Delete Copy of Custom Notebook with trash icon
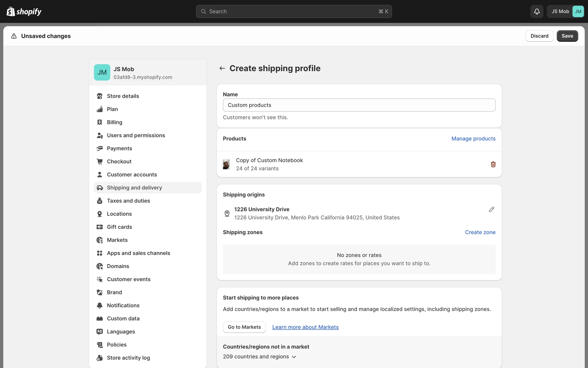 click(493, 164)
